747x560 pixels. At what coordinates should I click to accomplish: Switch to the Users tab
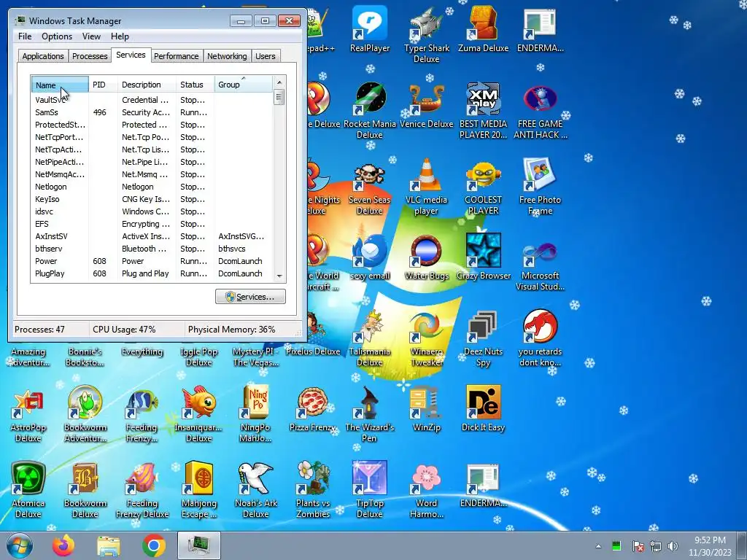coord(266,55)
